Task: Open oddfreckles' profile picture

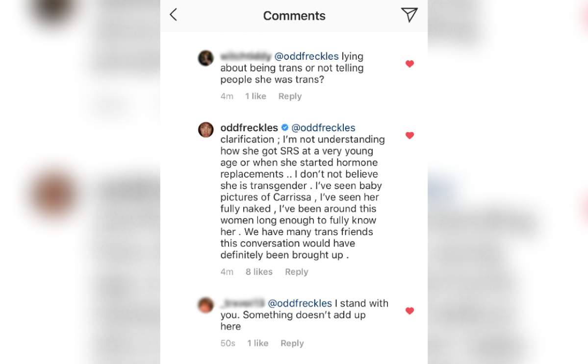Action: 205,130
